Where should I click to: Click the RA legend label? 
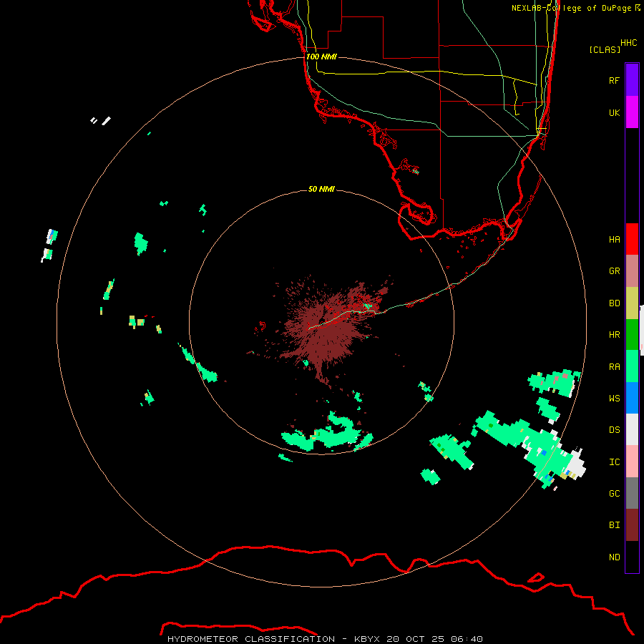(614, 367)
